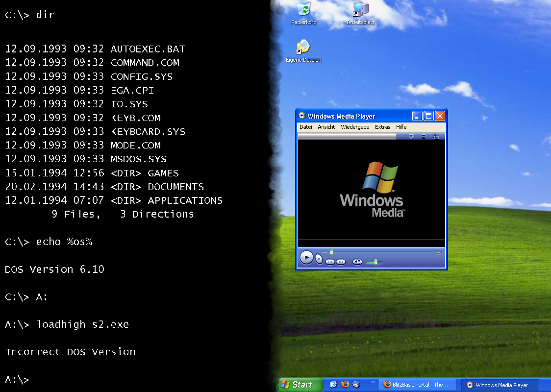Image resolution: width=551 pixels, height=392 pixels.
Task: Mute the Media Player sound
Action: pyautogui.click(x=357, y=262)
